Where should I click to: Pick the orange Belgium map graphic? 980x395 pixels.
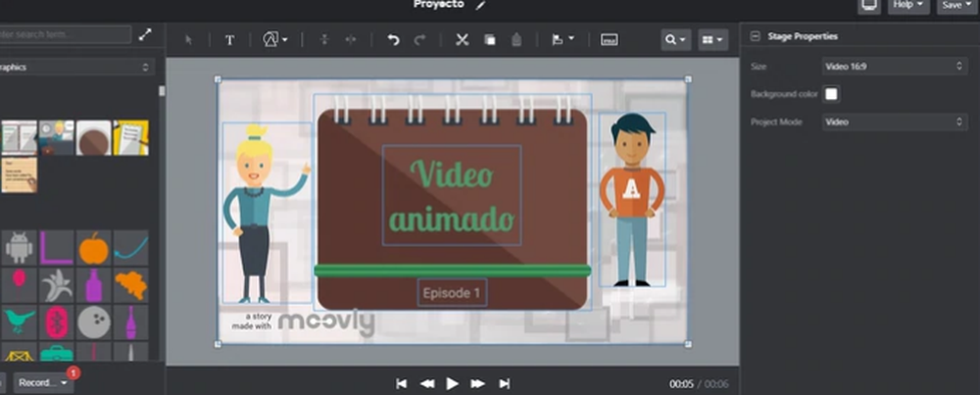(131, 285)
